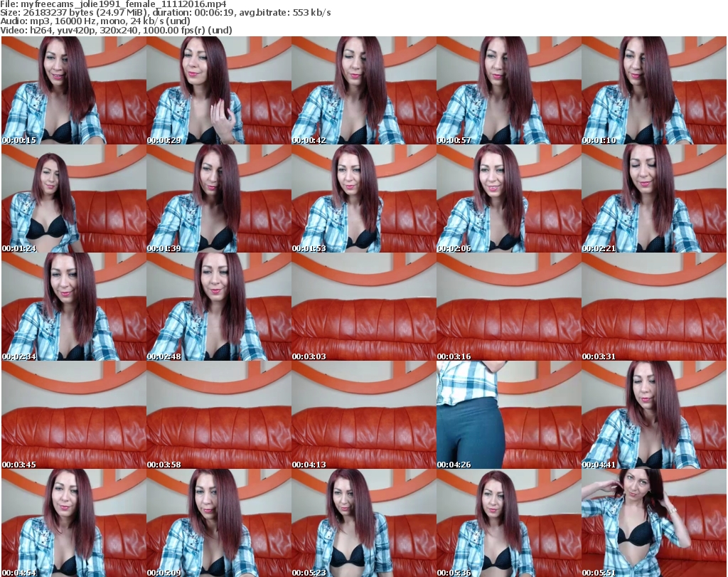
Task: Pick the empty-sofa frame at 00:03:31
Action: pyautogui.click(x=654, y=307)
